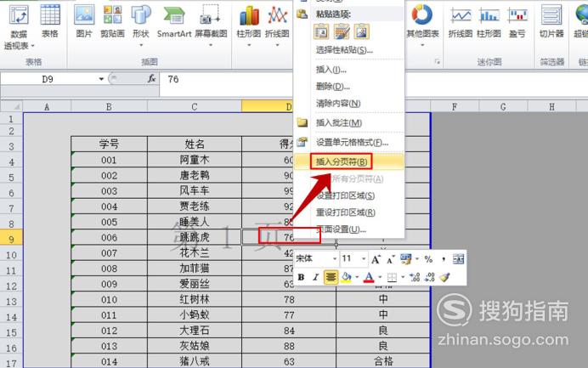Expand PivotTable (数据透视表) dropdown arrow
This screenshot has width=588, height=368.
pyautogui.click(x=33, y=46)
